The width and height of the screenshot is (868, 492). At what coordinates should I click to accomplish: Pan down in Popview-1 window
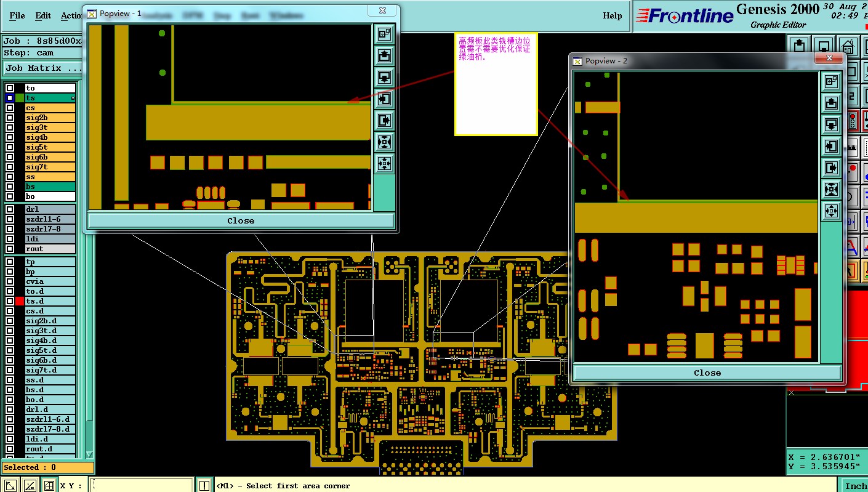click(384, 78)
